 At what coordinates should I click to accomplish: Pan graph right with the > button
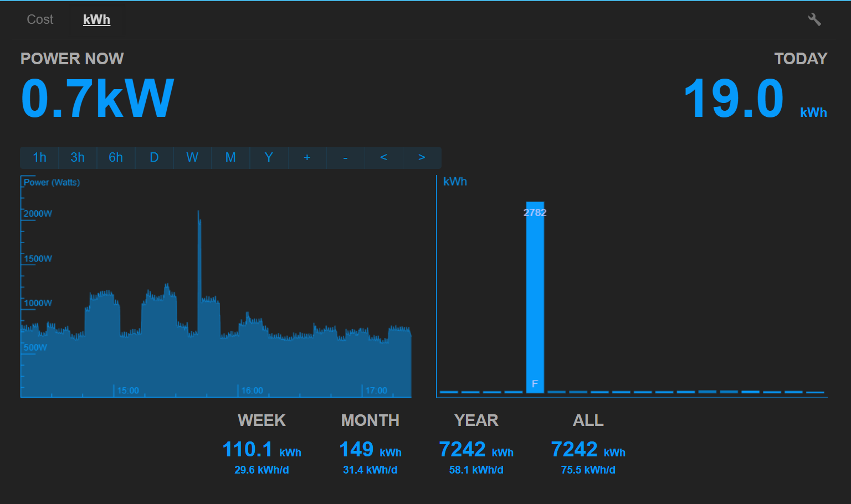click(422, 157)
